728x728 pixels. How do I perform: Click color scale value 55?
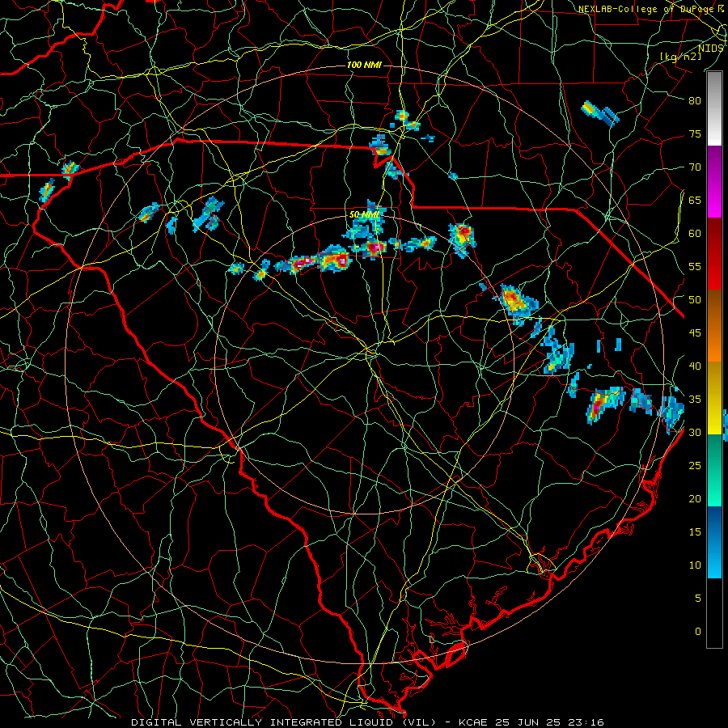point(695,266)
